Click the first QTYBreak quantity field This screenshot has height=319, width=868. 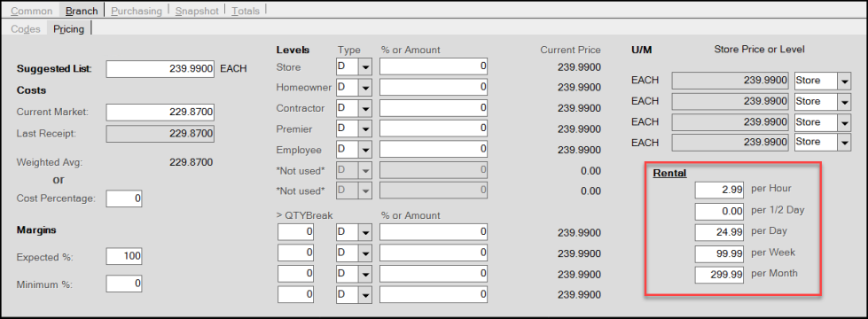[295, 232]
